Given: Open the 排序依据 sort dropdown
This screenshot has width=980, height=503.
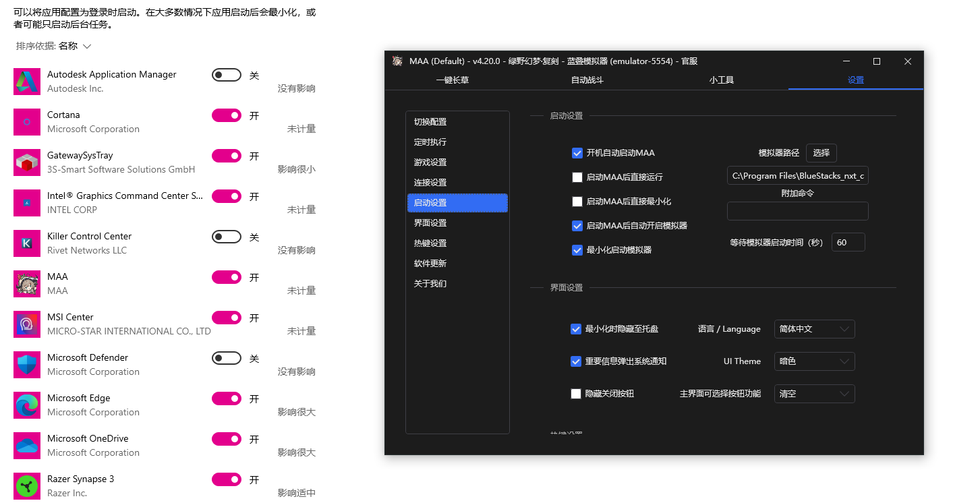Looking at the screenshot, I should pyautogui.click(x=53, y=47).
